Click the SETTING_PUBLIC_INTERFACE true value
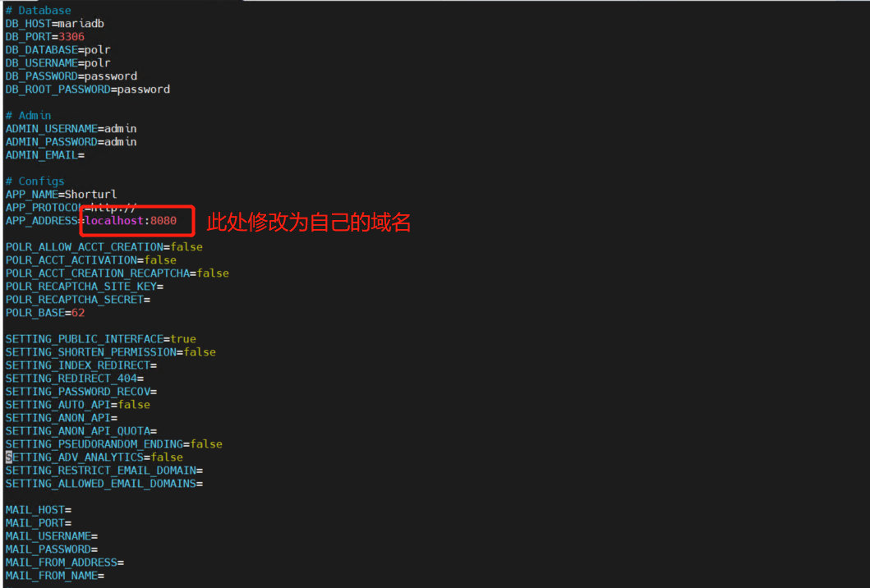This screenshot has height=588, width=870. point(183,339)
